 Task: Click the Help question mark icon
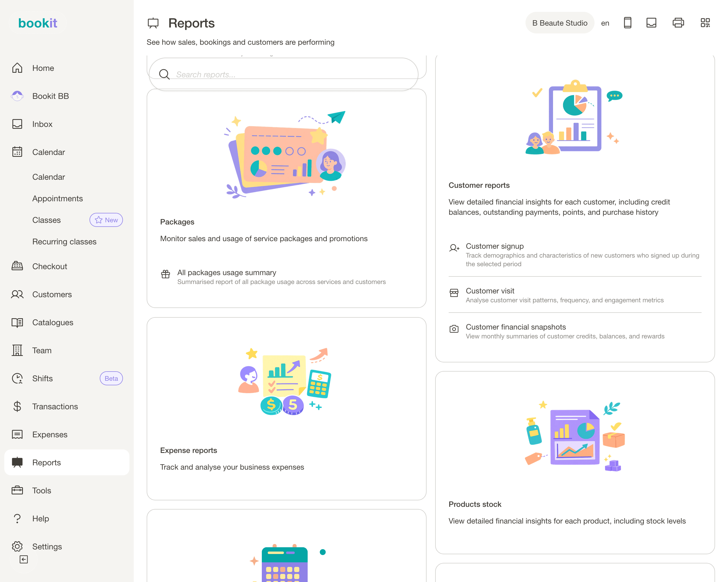click(17, 519)
